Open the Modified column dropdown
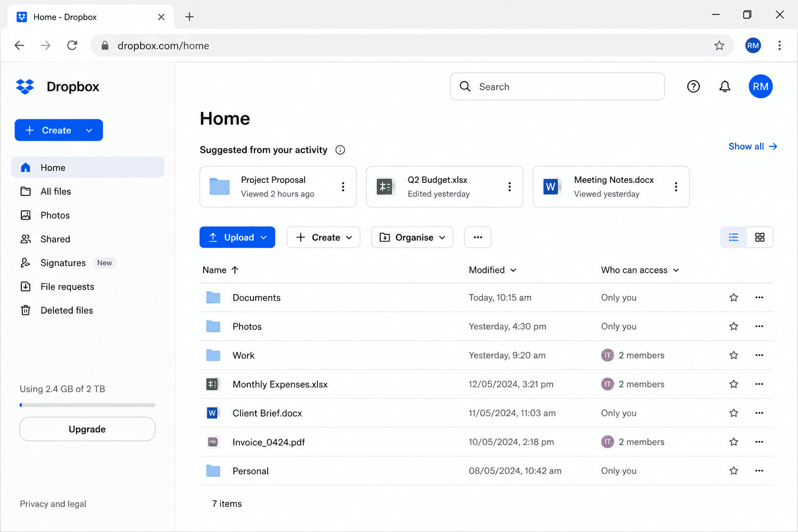The height and width of the screenshot is (532, 798). pyautogui.click(x=493, y=270)
